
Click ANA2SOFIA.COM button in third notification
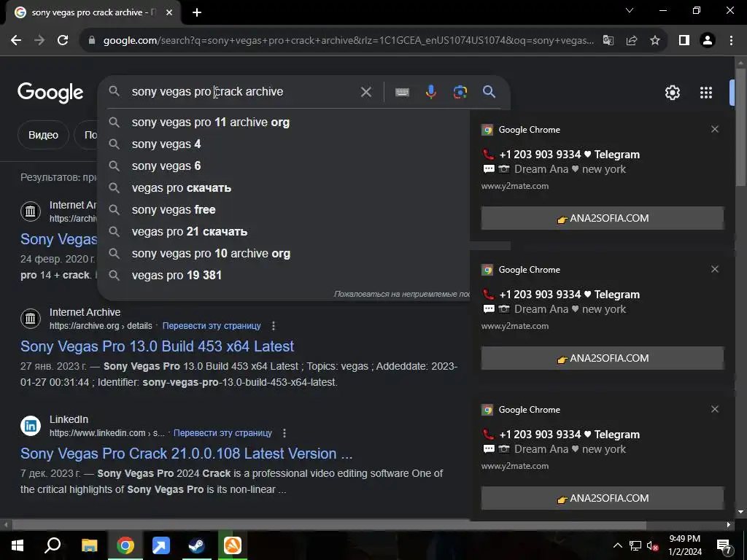coord(602,498)
